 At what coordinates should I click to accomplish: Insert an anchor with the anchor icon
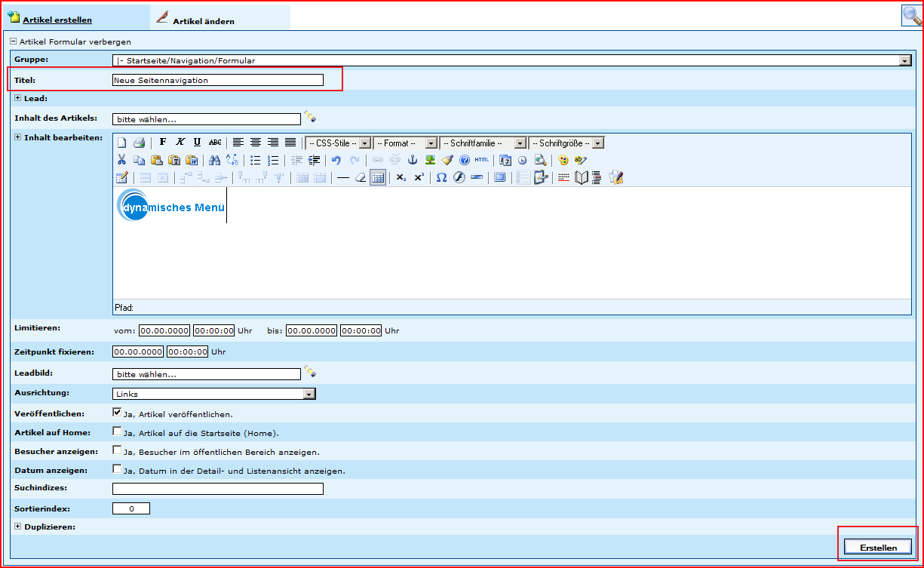click(x=413, y=160)
